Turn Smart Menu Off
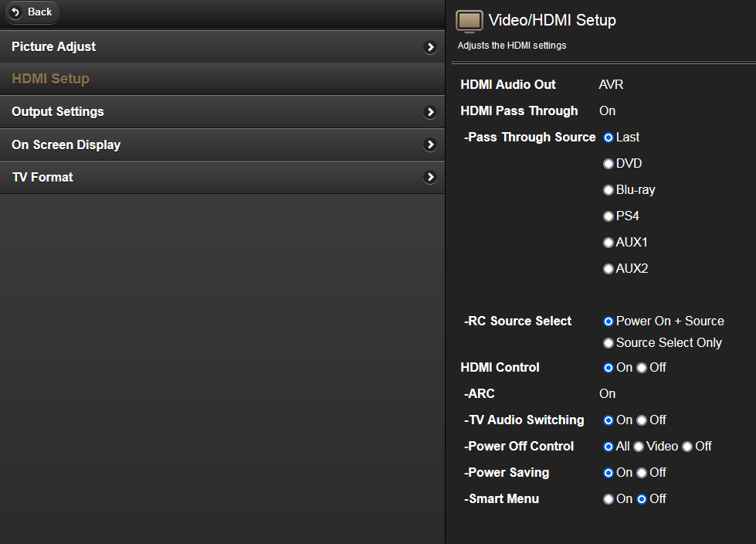Viewport: 756px width, 544px height. pyautogui.click(x=642, y=500)
